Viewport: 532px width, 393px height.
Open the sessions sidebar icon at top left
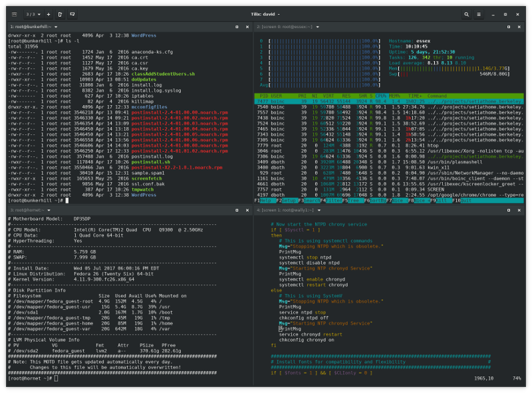pyautogui.click(x=15, y=14)
